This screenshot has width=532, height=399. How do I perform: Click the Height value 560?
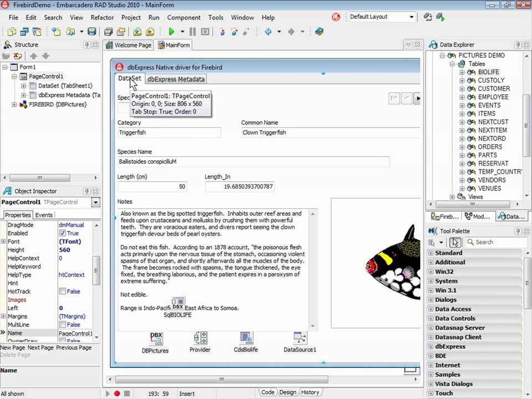(x=64, y=250)
